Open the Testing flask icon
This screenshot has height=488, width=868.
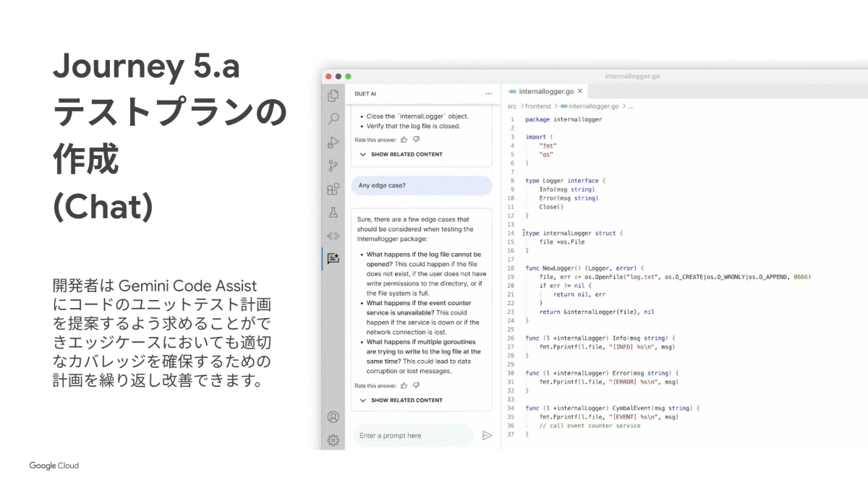pos(333,213)
